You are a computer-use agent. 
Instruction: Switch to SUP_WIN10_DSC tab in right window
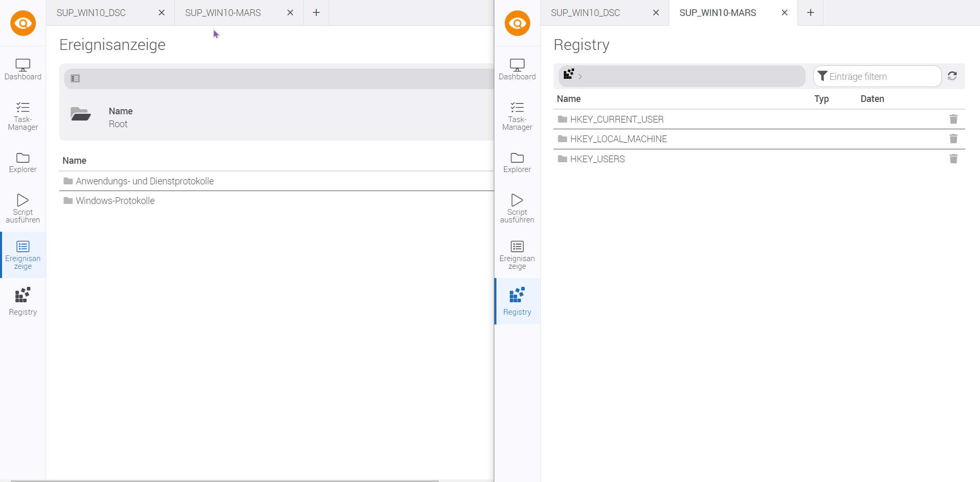tap(585, 13)
